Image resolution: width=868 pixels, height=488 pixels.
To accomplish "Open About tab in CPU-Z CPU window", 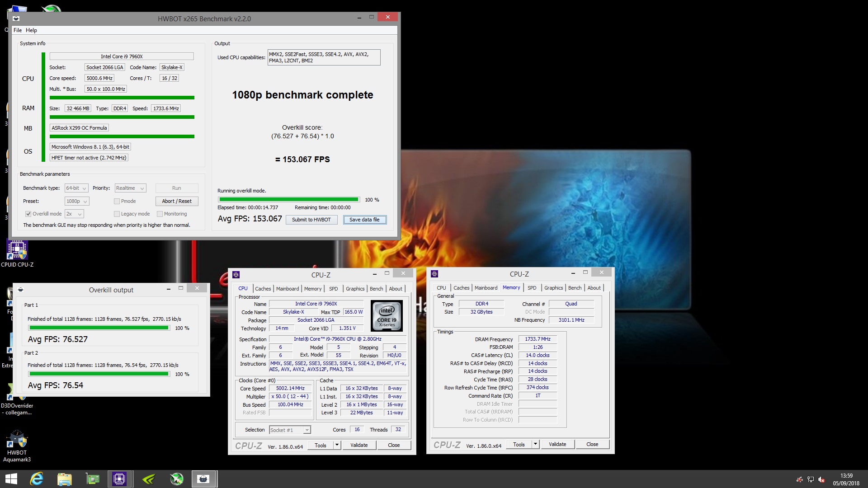I will (x=396, y=289).
